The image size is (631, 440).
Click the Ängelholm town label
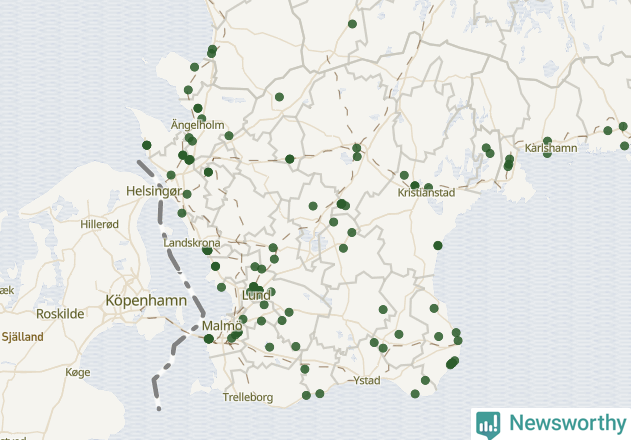(198, 125)
